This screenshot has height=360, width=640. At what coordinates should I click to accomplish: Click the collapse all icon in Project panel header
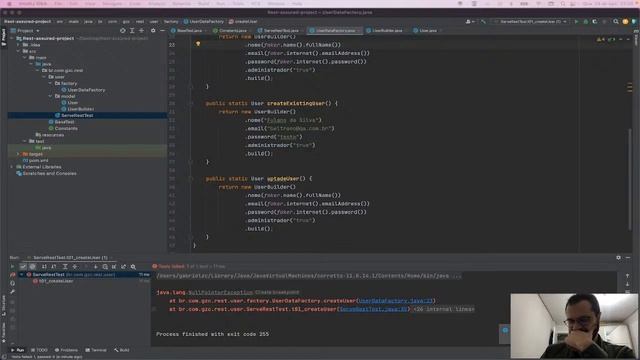pos(141,31)
